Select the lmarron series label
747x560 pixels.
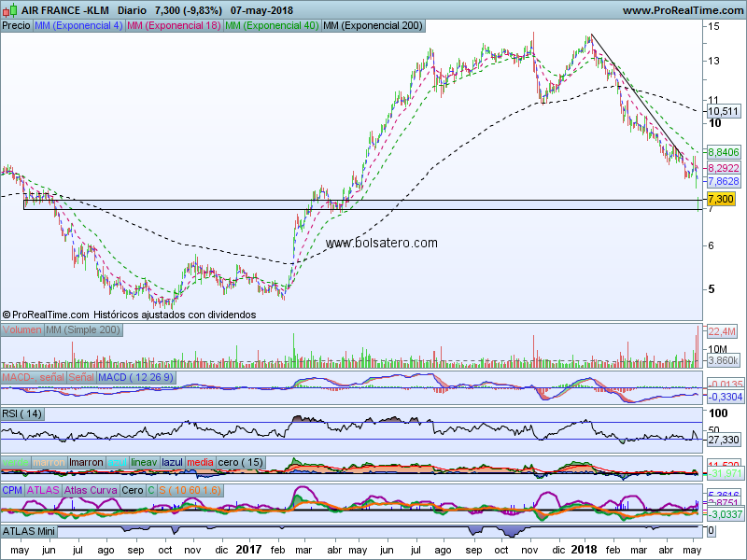click(86, 462)
